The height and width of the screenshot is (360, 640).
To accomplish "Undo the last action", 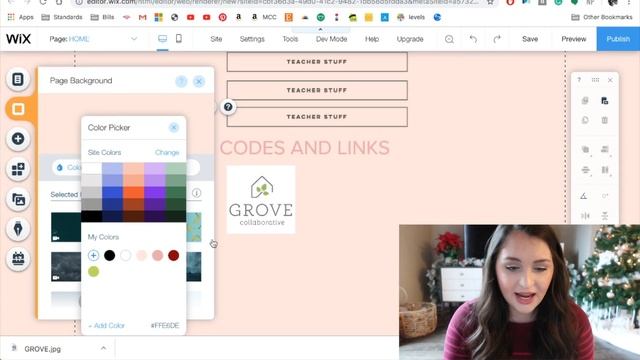I will pyautogui.click(x=473, y=39).
